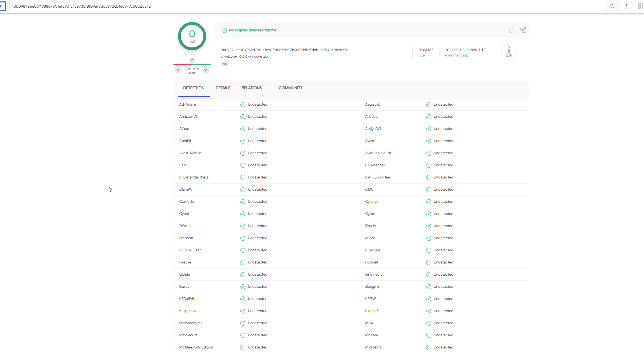Click the Cylance undetected check icon
Screen dimensions: 644x353
tap(428, 202)
